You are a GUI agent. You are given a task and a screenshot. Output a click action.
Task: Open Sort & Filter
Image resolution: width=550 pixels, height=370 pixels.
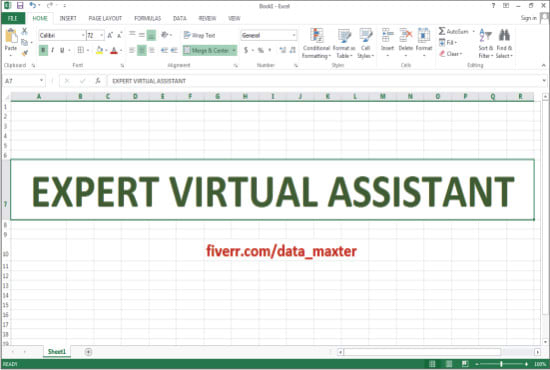pyautogui.click(x=486, y=43)
